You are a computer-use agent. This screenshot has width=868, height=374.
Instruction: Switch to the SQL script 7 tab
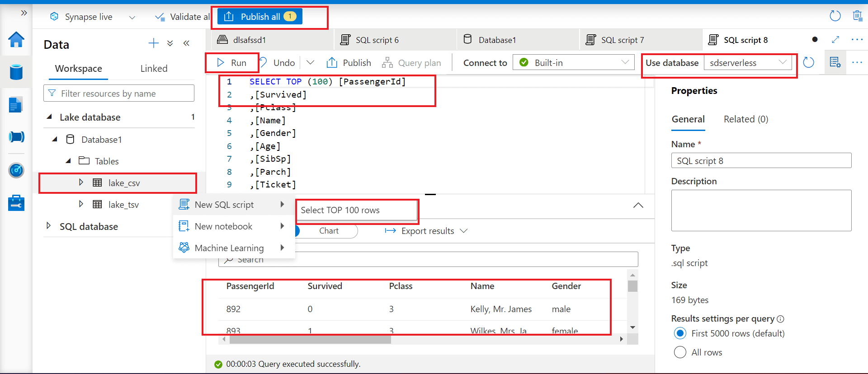tap(641, 40)
